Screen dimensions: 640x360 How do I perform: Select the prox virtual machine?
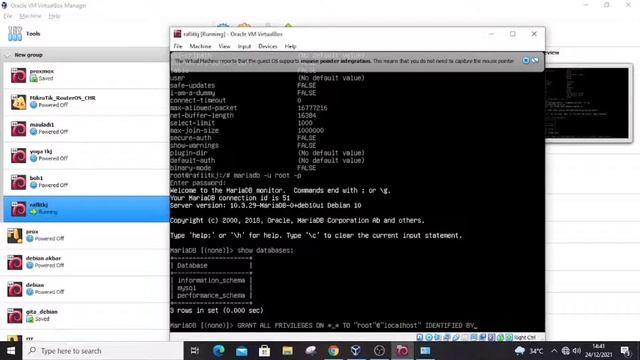(x=86, y=236)
